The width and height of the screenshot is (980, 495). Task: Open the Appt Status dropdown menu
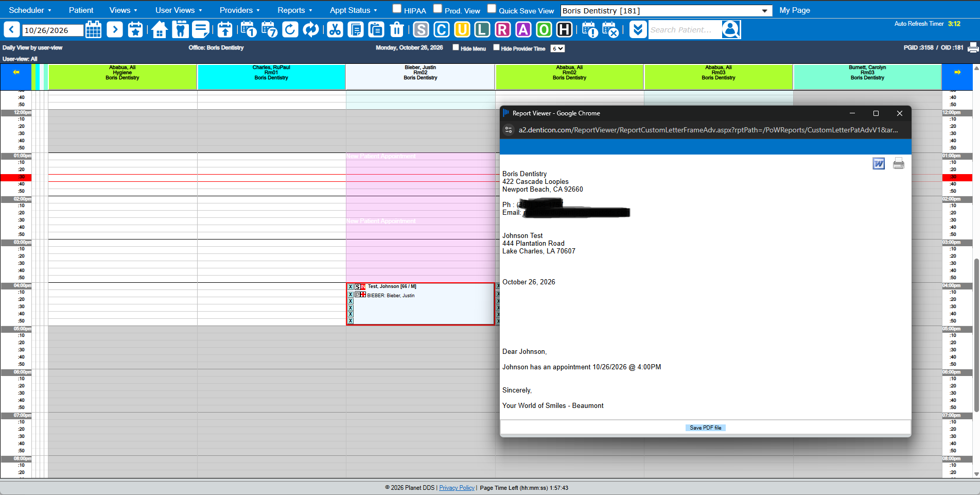coord(353,10)
